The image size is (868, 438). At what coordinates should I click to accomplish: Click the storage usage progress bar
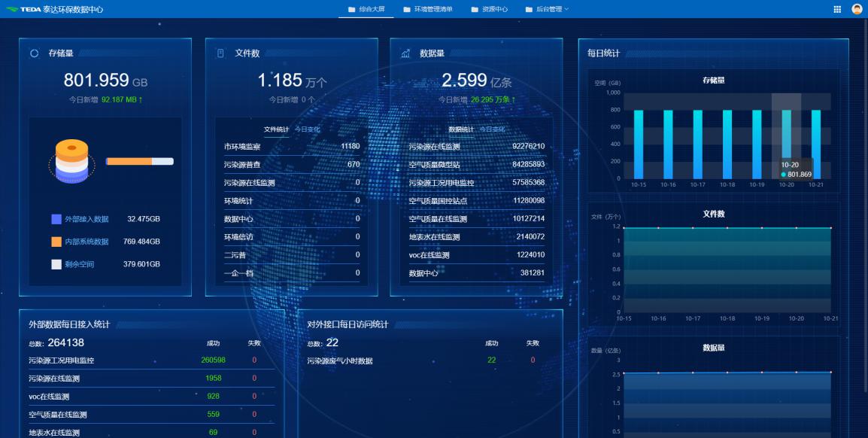[x=139, y=161]
